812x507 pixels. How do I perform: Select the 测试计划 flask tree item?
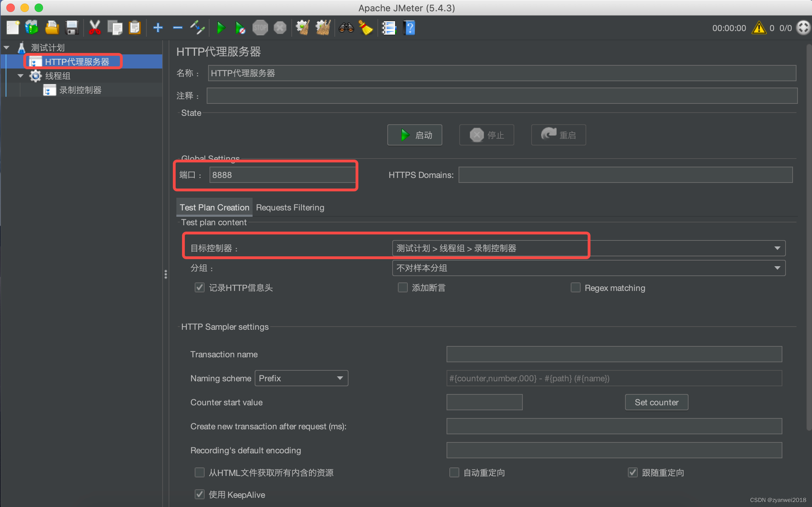[48, 47]
